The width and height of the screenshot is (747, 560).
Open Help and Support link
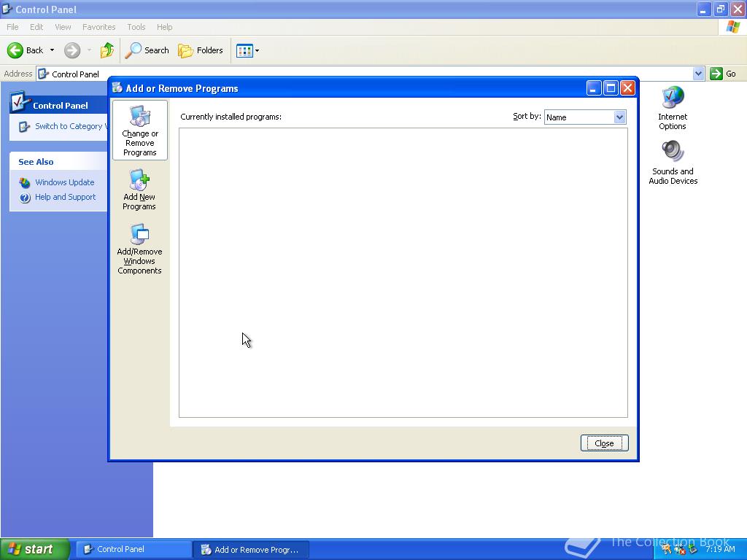coord(65,197)
